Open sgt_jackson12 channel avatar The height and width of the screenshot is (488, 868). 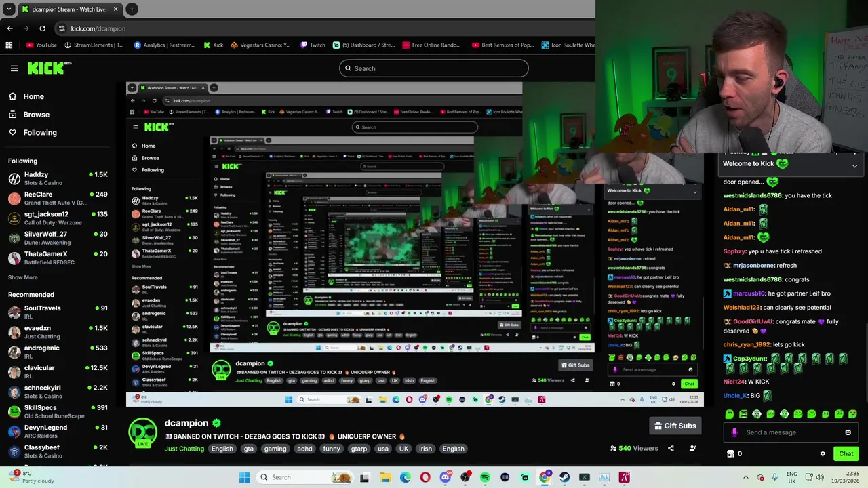click(14, 218)
